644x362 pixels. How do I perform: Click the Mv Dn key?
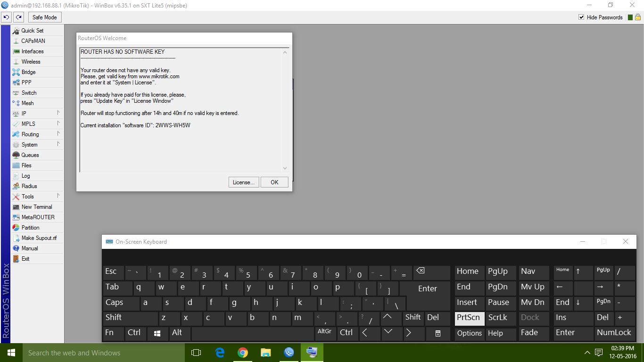(x=534, y=304)
